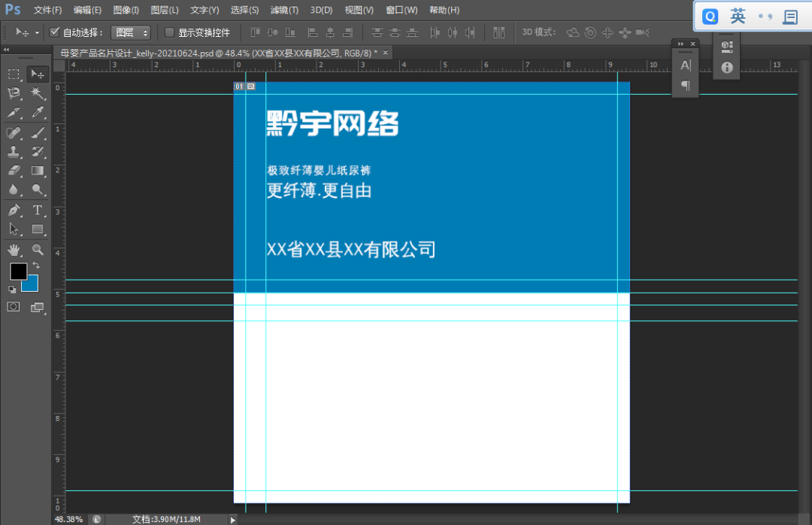812x525 pixels.
Task: Swap foreground and background colors
Action: click(x=35, y=265)
